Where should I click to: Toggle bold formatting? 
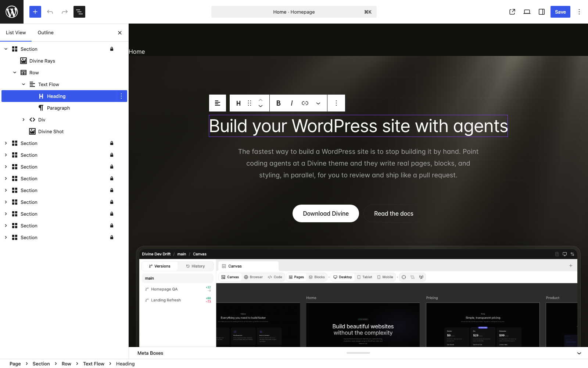[279, 103]
